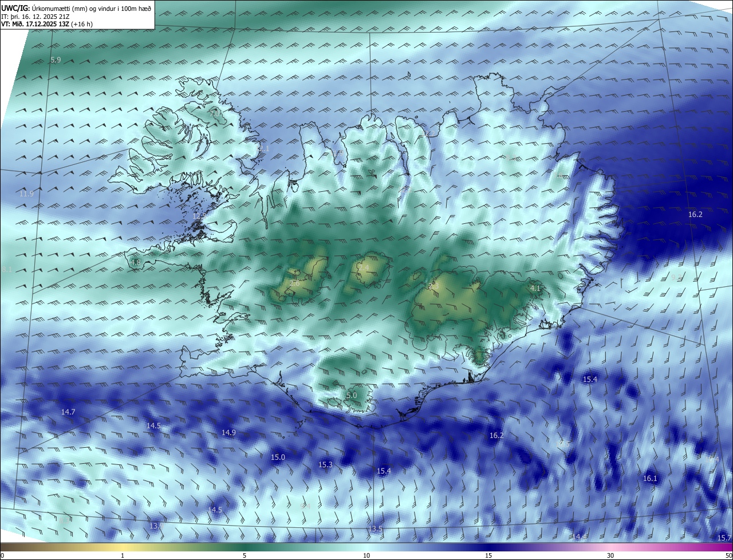Click the 4.1 value over eastern Vatnajökull
733x560 pixels.
(x=535, y=288)
